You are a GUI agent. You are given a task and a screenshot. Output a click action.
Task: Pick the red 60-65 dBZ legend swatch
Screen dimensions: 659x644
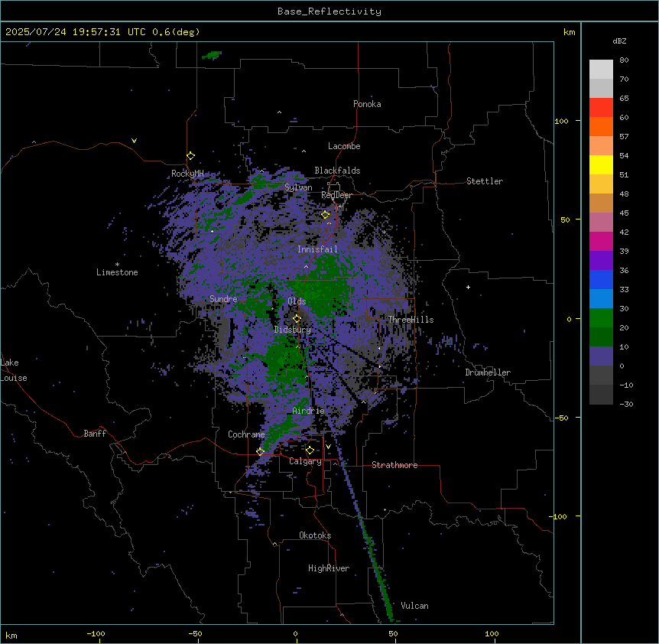601,108
